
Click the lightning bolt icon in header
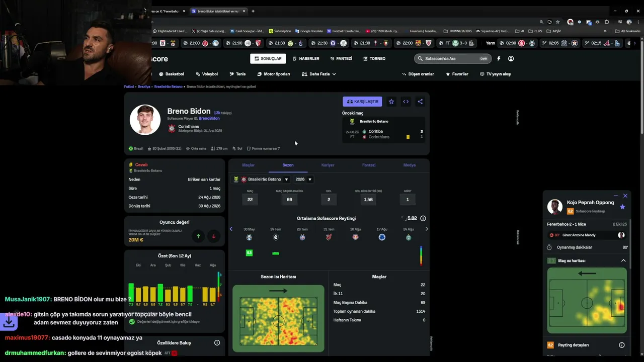pos(499,59)
